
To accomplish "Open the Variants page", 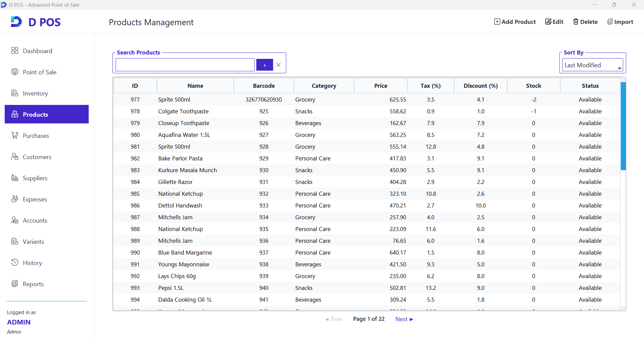I will 47,241.
